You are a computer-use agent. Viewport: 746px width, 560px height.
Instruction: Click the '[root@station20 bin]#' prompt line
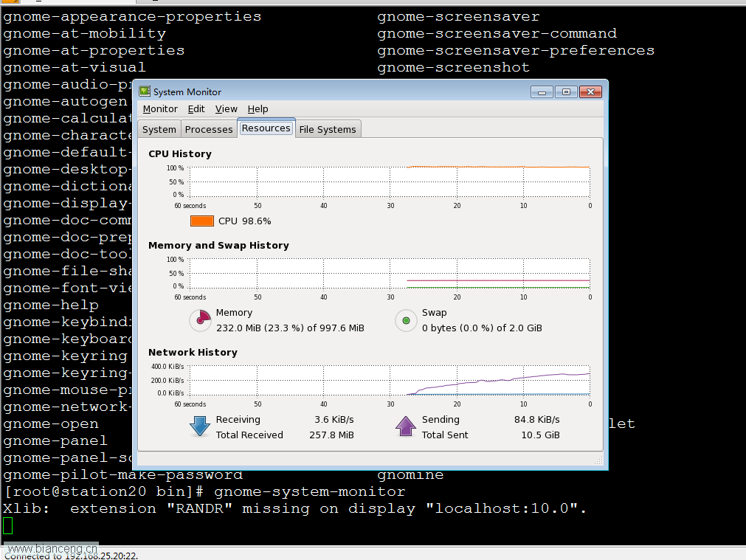point(204,491)
